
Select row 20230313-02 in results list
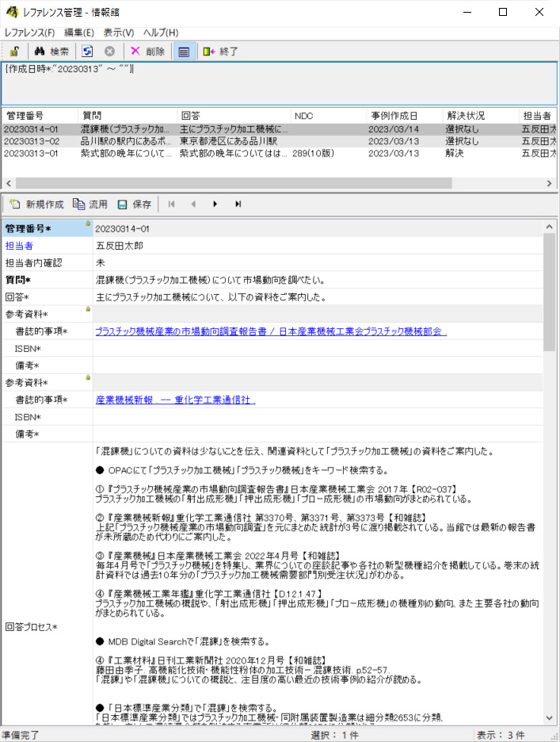(x=279, y=141)
